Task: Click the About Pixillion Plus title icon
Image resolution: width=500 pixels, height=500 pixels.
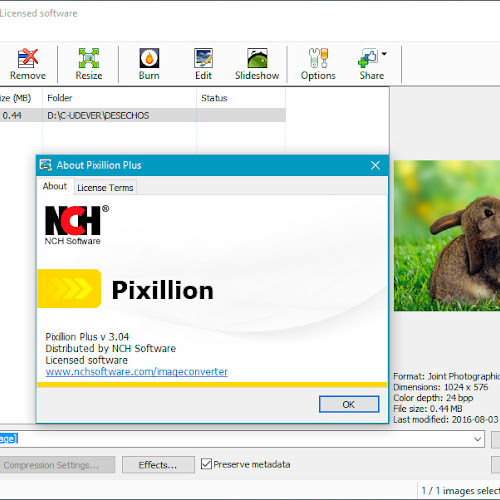Action: [46, 165]
